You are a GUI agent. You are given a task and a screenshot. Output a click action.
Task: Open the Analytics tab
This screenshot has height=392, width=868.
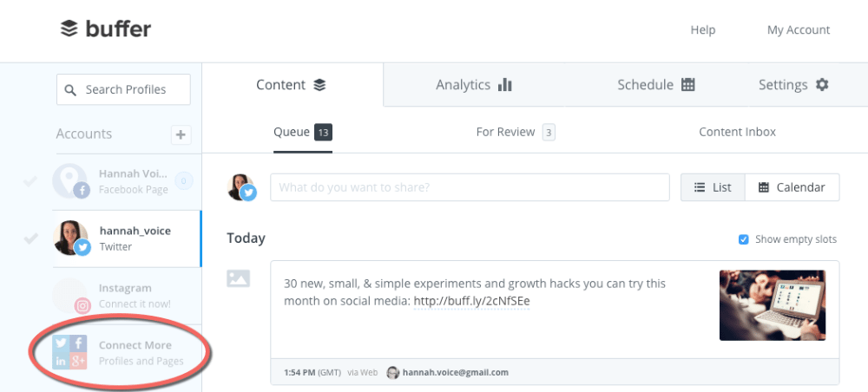click(x=474, y=85)
